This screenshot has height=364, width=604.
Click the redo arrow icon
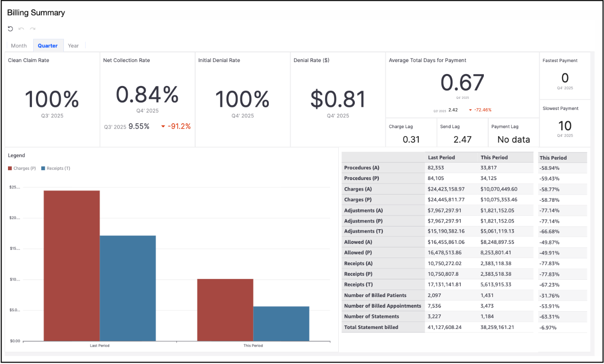(x=32, y=29)
